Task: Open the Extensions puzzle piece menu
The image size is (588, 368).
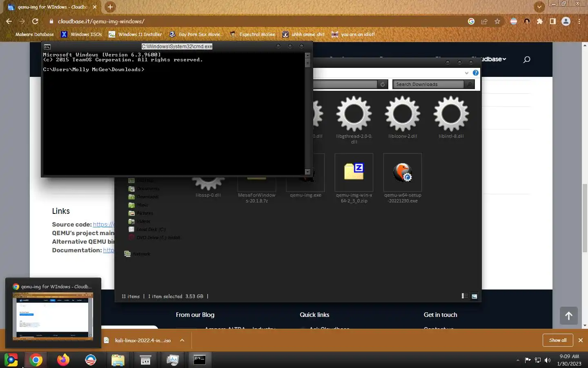Action: pos(540,21)
